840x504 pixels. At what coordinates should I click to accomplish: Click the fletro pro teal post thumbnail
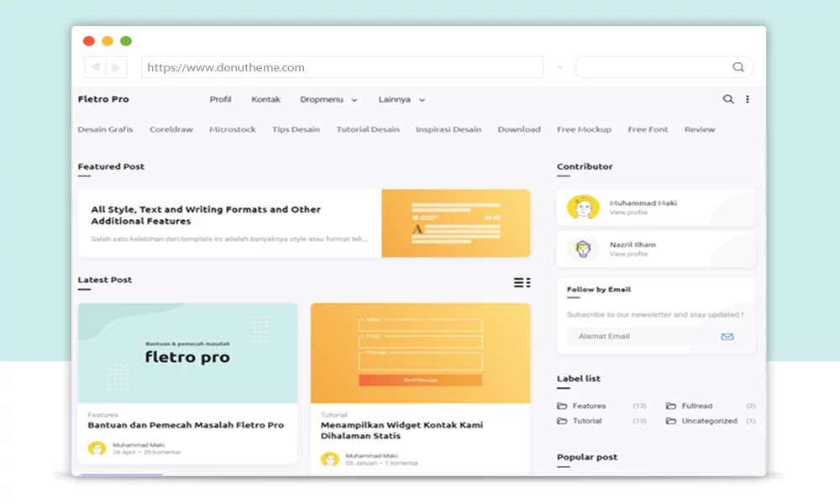(x=187, y=353)
